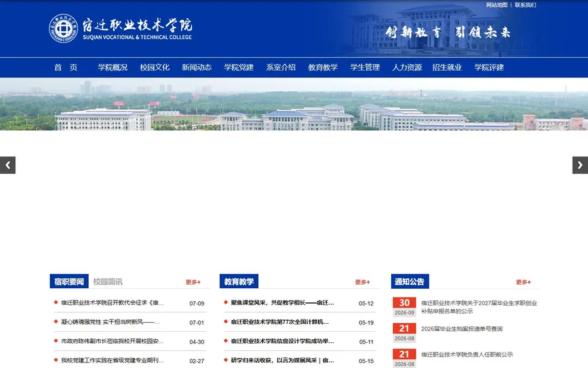Open article 聚焦课堂风采，共促教学相长
Screen dimensions: 588x368
(x=282, y=302)
